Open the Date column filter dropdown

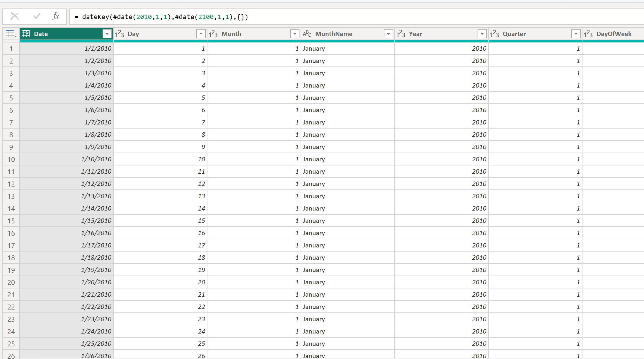click(107, 34)
